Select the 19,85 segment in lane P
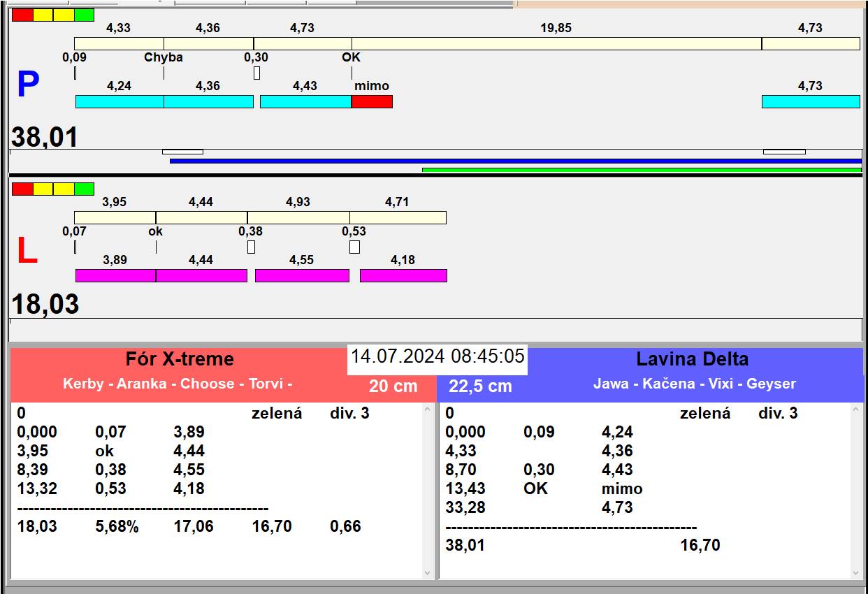This screenshot has width=868, height=594. point(556,43)
